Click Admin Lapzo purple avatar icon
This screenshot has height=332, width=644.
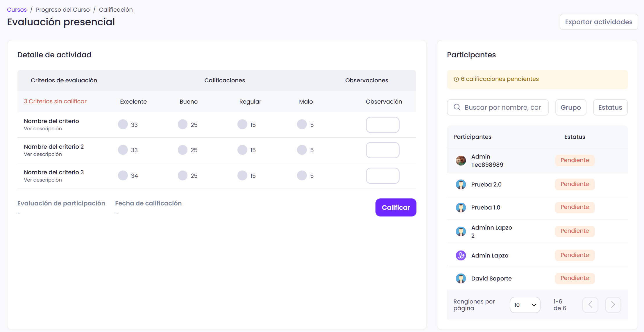click(x=461, y=255)
